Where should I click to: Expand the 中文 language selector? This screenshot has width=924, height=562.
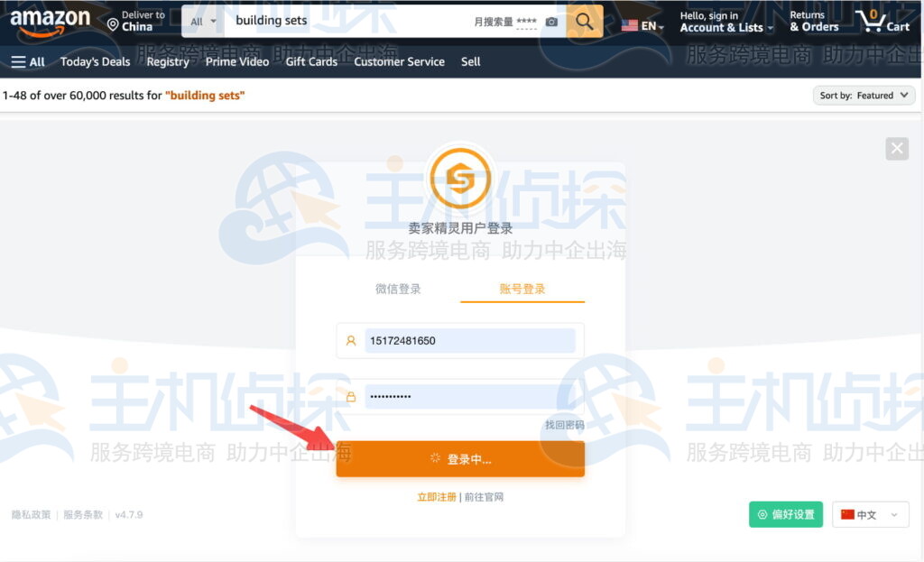tap(869, 514)
